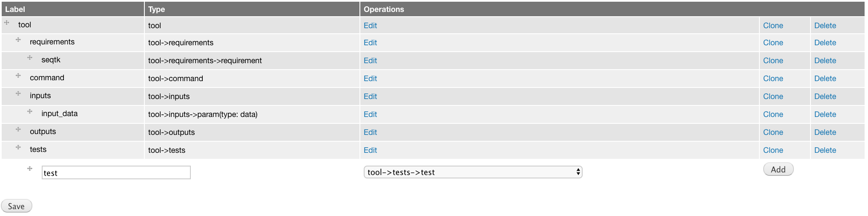Click the Label column header
Screen dimensions: 868x216
coord(72,9)
